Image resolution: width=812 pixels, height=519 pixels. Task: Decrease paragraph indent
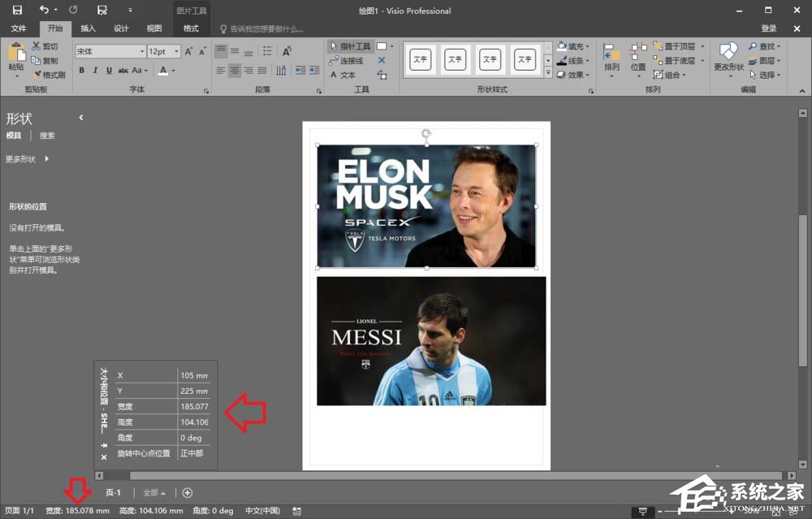click(x=300, y=71)
